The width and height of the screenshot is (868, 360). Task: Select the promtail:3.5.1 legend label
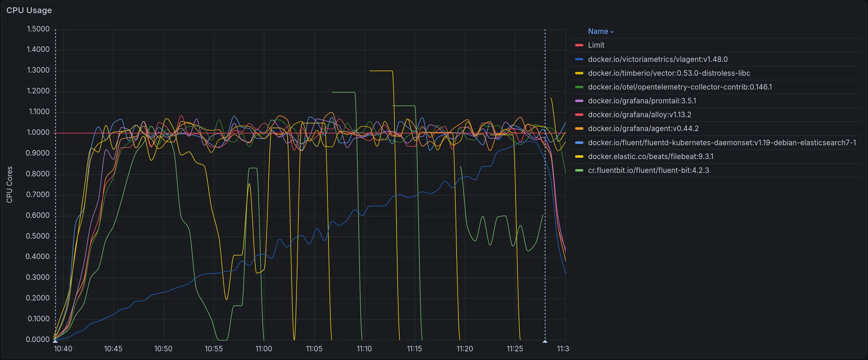(x=642, y=101)
